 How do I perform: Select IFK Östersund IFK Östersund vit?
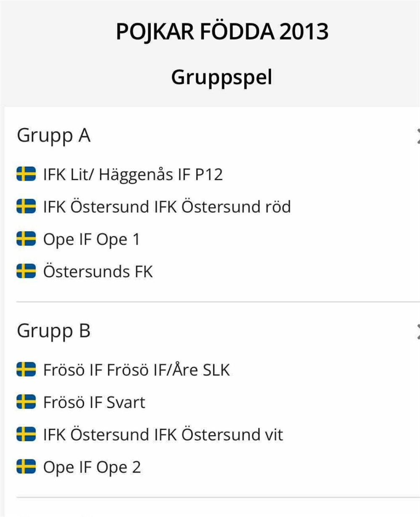pos(163,434)
